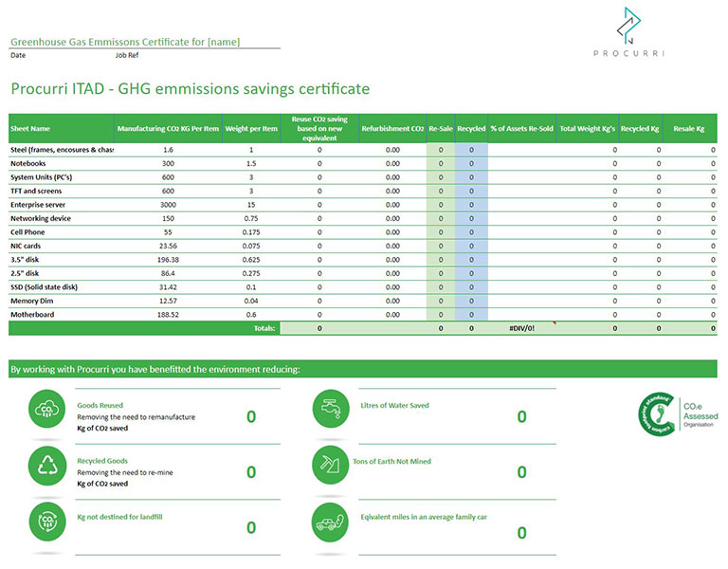Click the Date field at the top

pos(18,56)
